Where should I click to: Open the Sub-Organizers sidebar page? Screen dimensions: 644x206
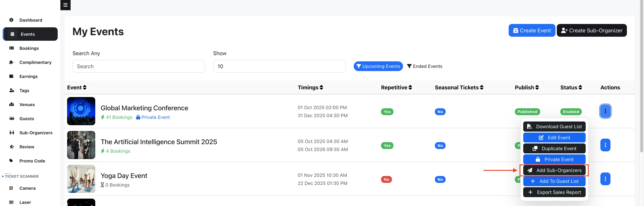tap(36, 133)
